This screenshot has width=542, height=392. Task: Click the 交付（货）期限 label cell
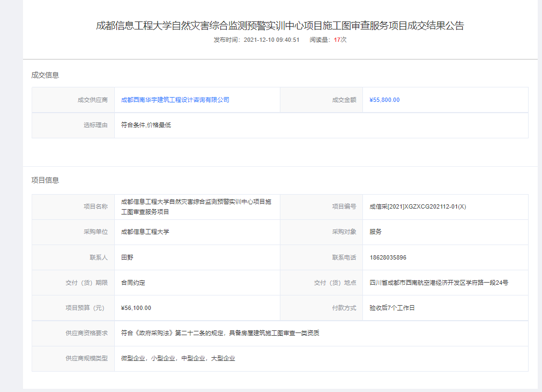pyautogui.click(x=73, y=283)
